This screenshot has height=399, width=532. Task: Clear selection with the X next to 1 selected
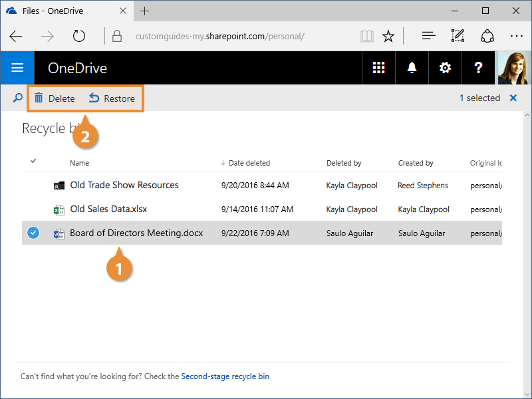pyautogui.click(x=513, y=98)
